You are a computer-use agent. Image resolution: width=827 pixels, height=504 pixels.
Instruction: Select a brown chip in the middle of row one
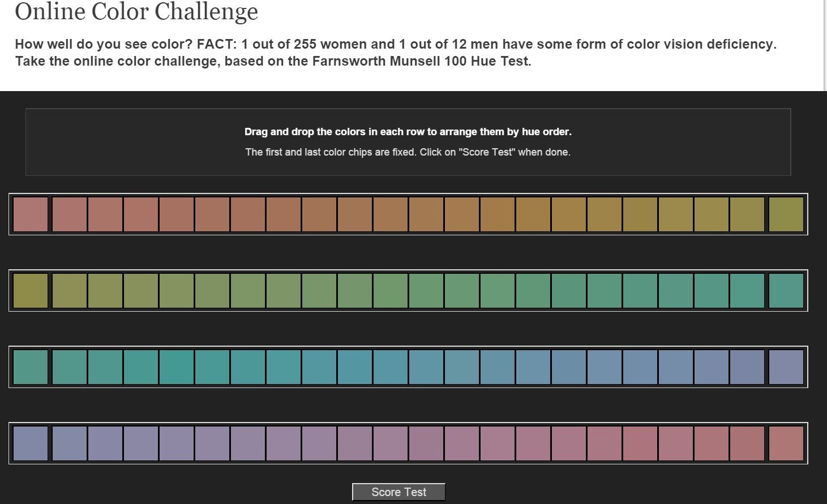[408, 214]
